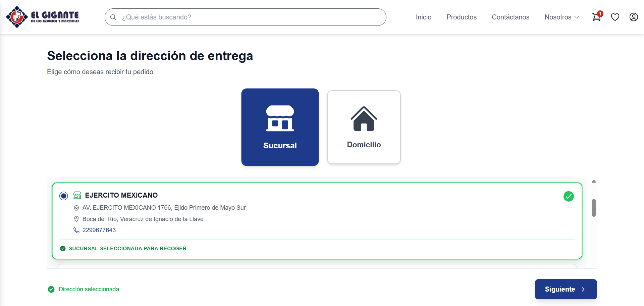Call the phone number 2299677643 link
The height and width of the screenshot is (306, 644).
pos(99,230)
